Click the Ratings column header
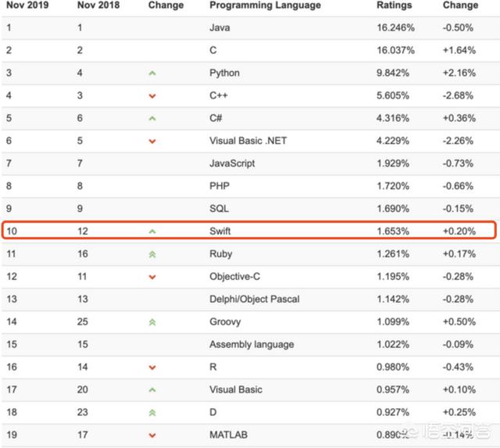The image size is (500, 448). coord(393,5)
